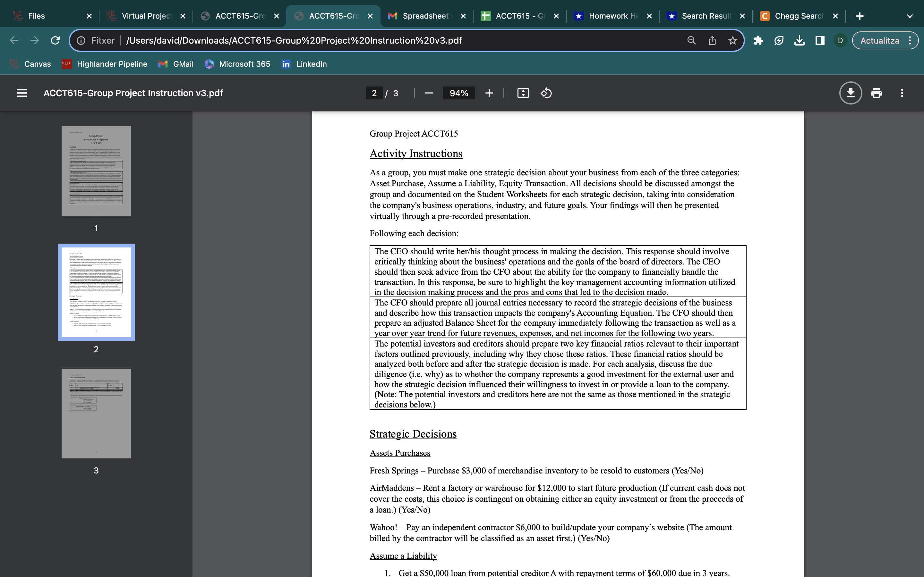
Task: Open the PDF viewer hamburger menu
Action: pyautogui.click(x=22, y=93)
